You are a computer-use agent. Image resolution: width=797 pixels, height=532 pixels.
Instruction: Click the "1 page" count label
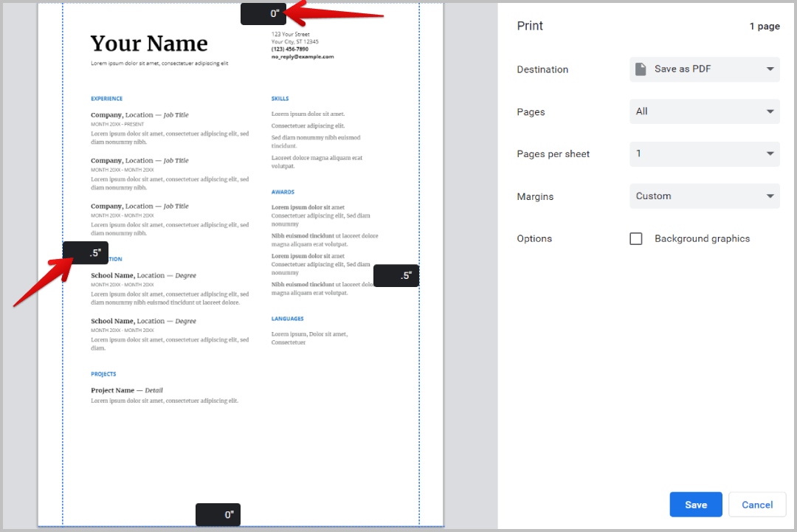pyautogui.click(x=765, y=27)
